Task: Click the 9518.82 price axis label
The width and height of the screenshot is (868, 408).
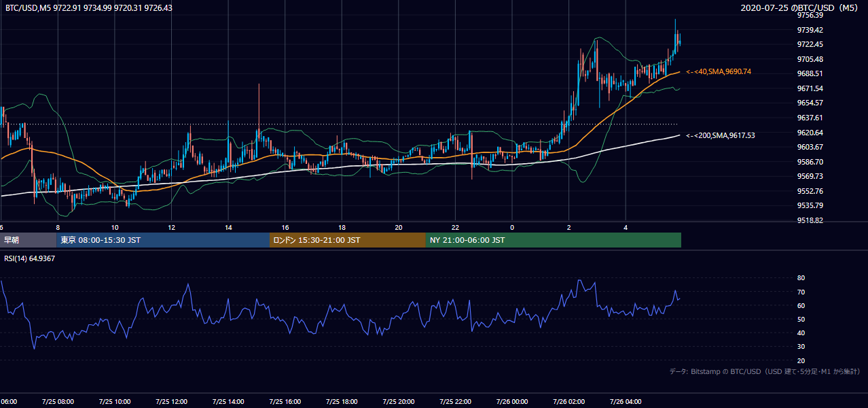Action: (810, 220)
